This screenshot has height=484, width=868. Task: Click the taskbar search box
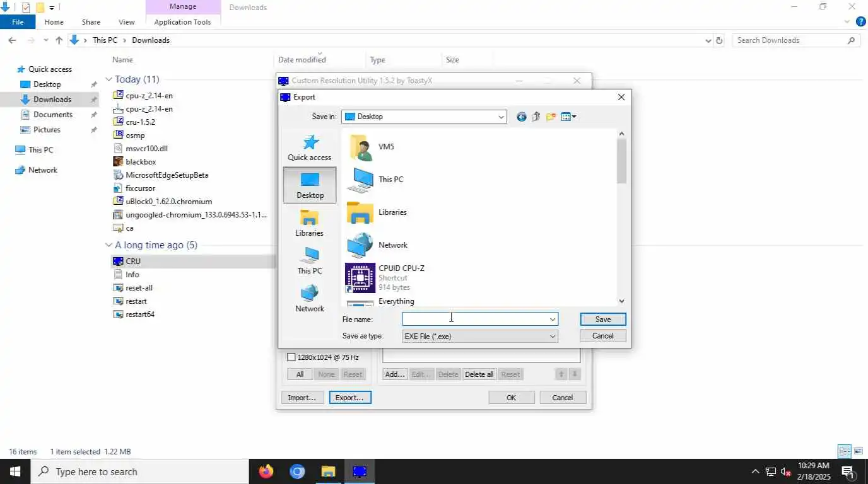point(140,471)
